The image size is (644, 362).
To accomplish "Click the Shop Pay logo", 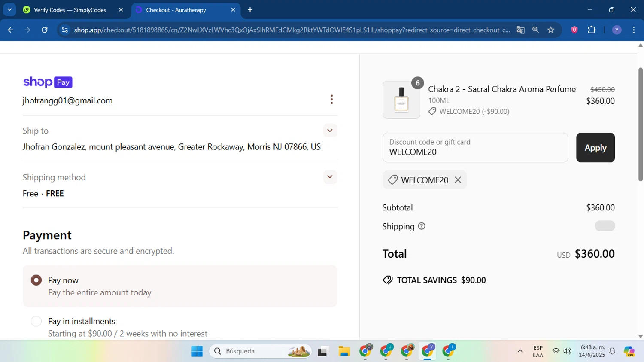I will pos(48,82).
